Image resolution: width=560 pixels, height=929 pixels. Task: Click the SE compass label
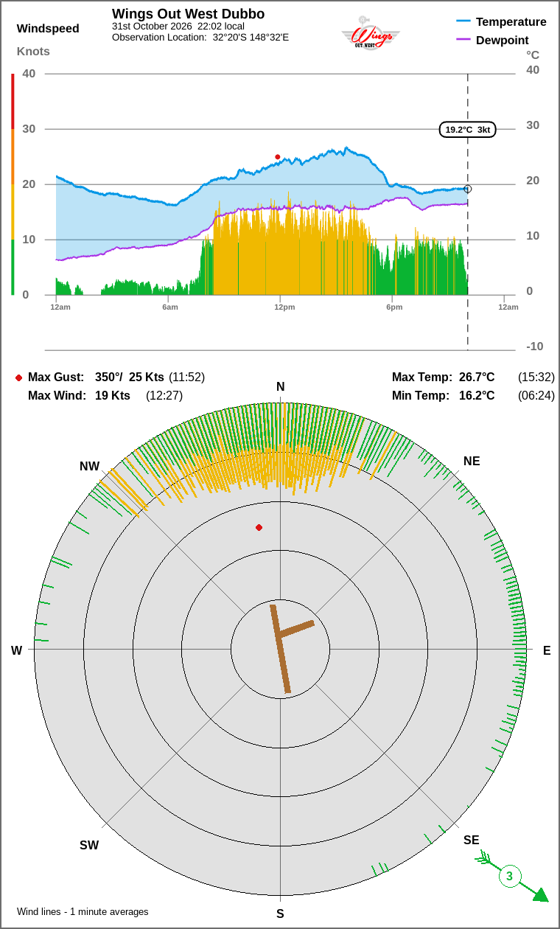pyautogui.click(x=472, y=840)
